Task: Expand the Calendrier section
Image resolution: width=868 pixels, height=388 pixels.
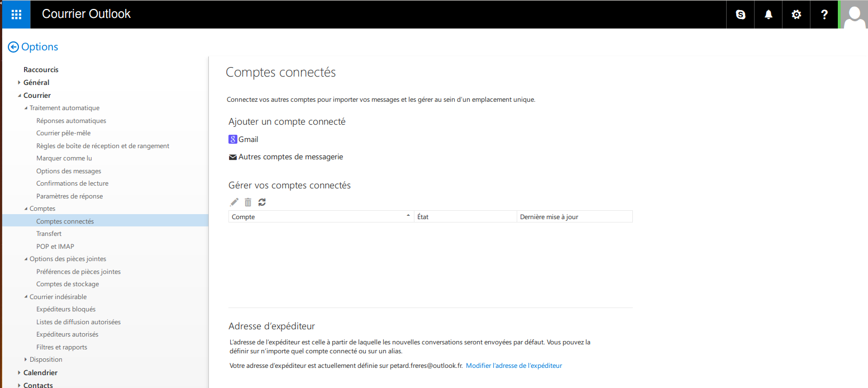Action: pos(20,372)
